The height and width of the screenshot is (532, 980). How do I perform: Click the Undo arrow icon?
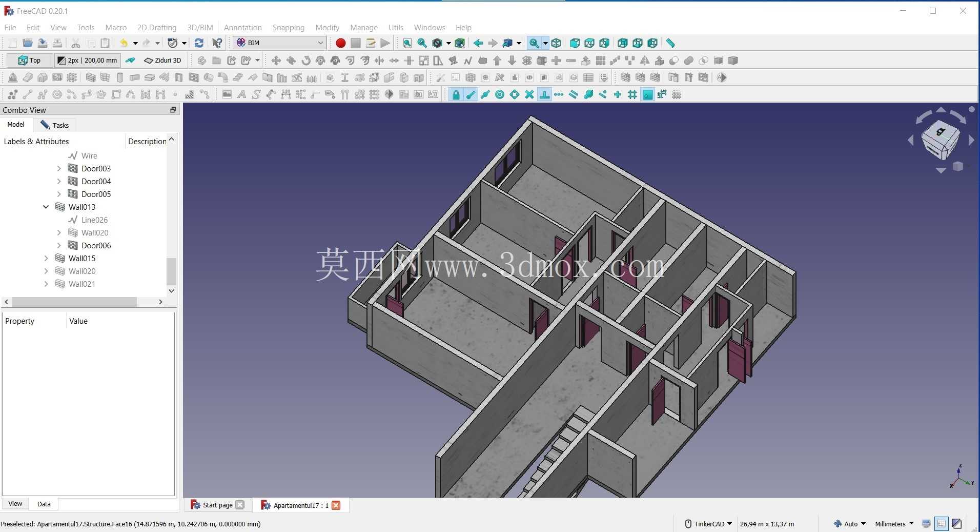124,43
